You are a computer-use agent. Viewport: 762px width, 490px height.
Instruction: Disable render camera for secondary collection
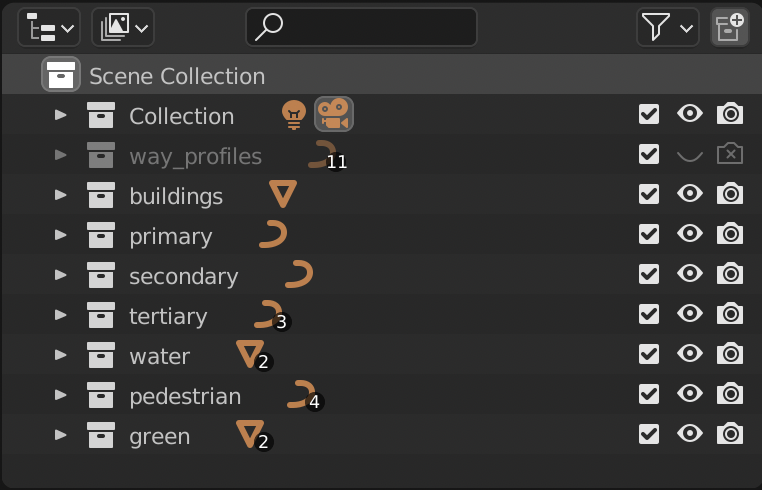(730, 274)
